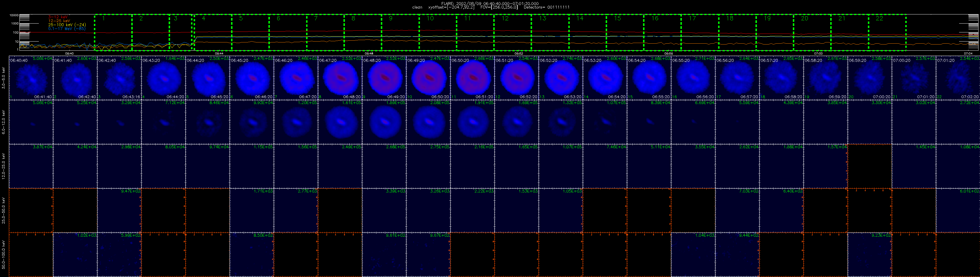Click interval marker 22 on the light curve
Viewport: 980px width, 277px height.
coord(879,18)
